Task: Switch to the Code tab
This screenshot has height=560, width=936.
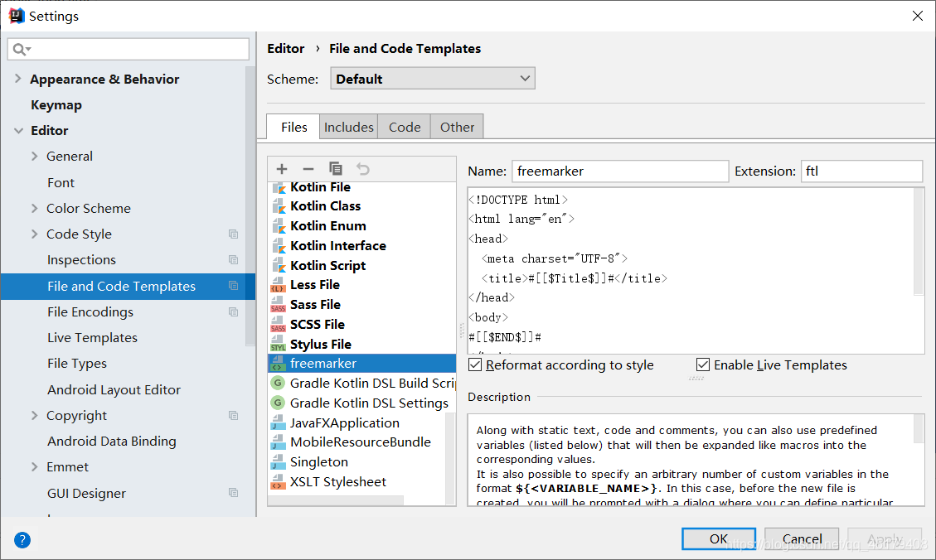Action: point(404,127)
